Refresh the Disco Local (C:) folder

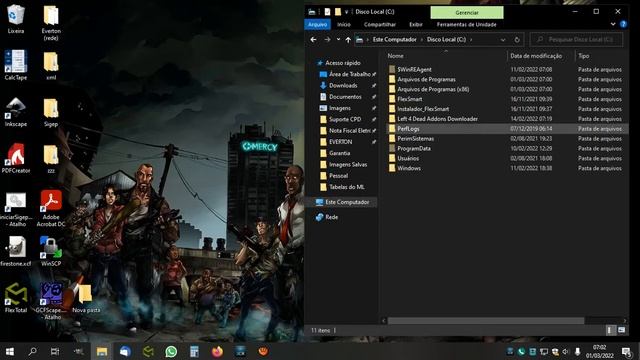click(517, 40)
